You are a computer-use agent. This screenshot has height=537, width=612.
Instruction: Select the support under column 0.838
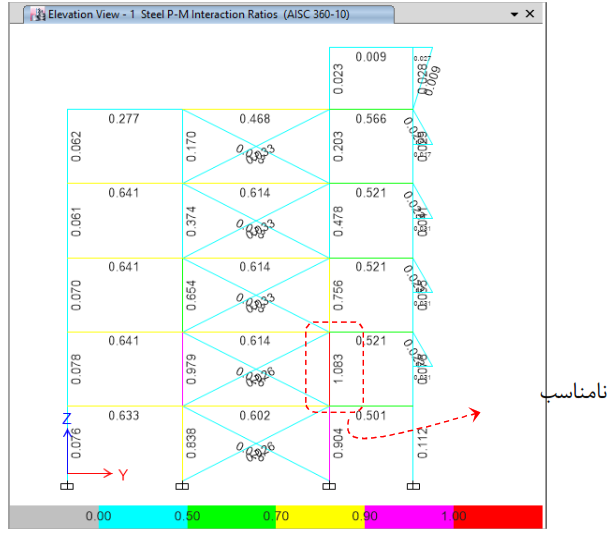tap(182, 486)
